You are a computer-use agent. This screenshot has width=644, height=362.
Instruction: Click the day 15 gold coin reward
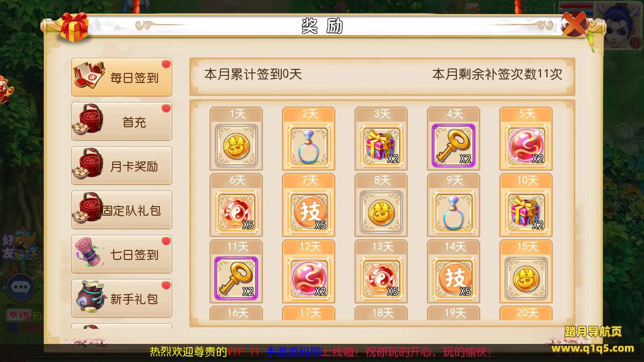click(526, 278)
